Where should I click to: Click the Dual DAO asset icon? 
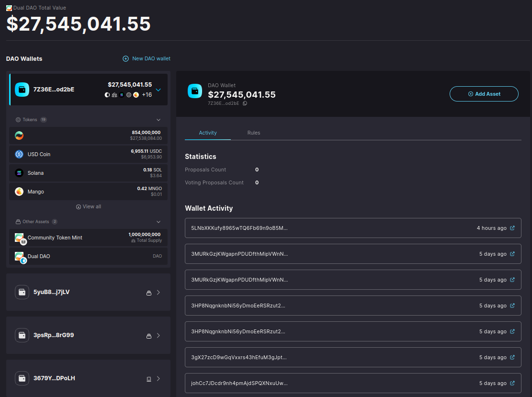point(20,257)
